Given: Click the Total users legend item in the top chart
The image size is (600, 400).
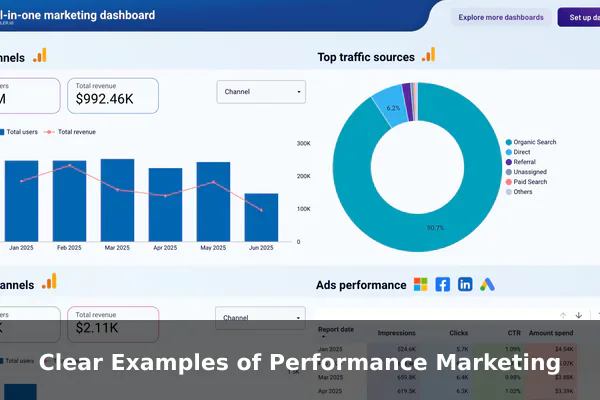Looking at the screenshot, I should coord(18,132).
